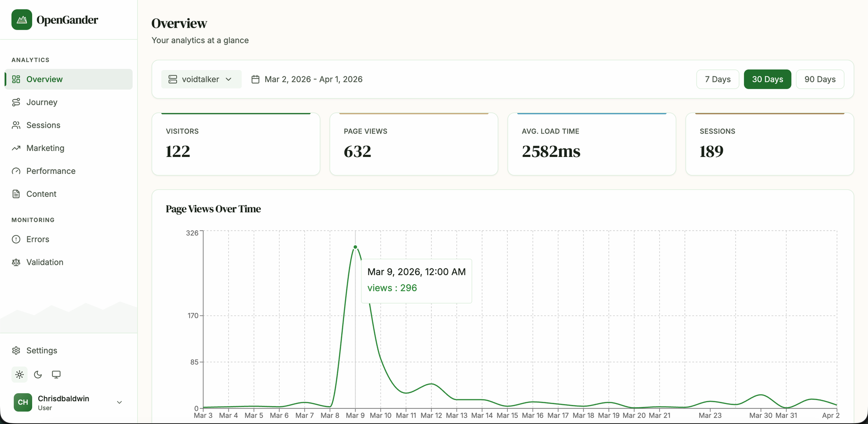
Task: Click the Errors alert icon
Action: click(x=16, y=239)
